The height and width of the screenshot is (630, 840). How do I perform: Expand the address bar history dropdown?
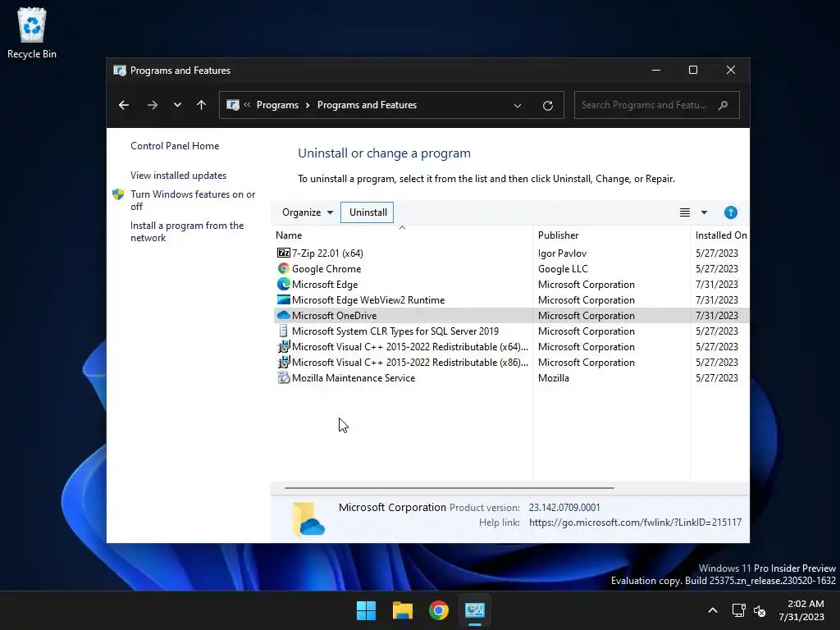click(x=518, y=106)
